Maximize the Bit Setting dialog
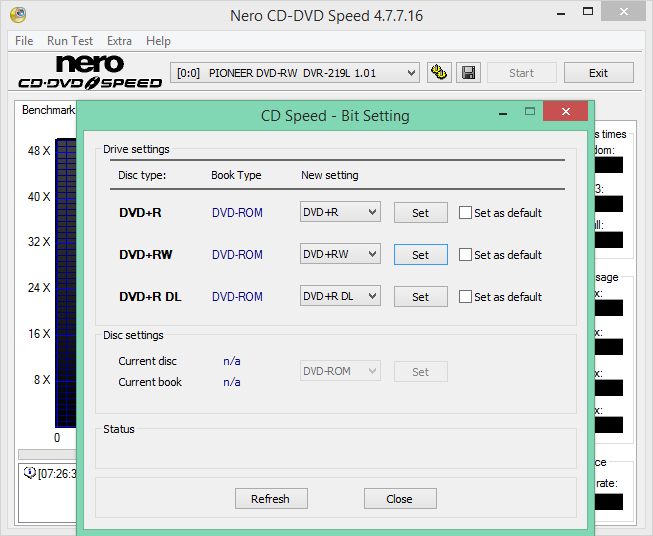 pos(530,111)
